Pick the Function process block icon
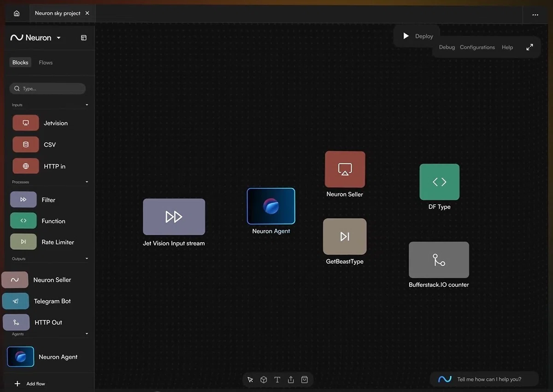 (24, 221)
